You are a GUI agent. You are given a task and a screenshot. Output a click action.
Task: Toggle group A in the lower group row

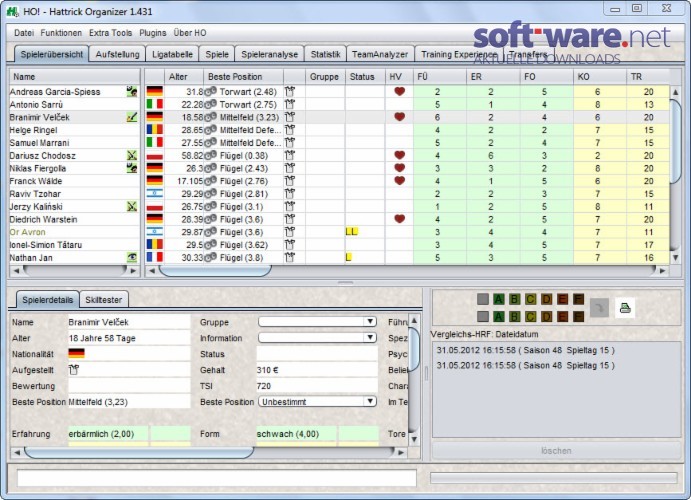[x=498, y=316]
